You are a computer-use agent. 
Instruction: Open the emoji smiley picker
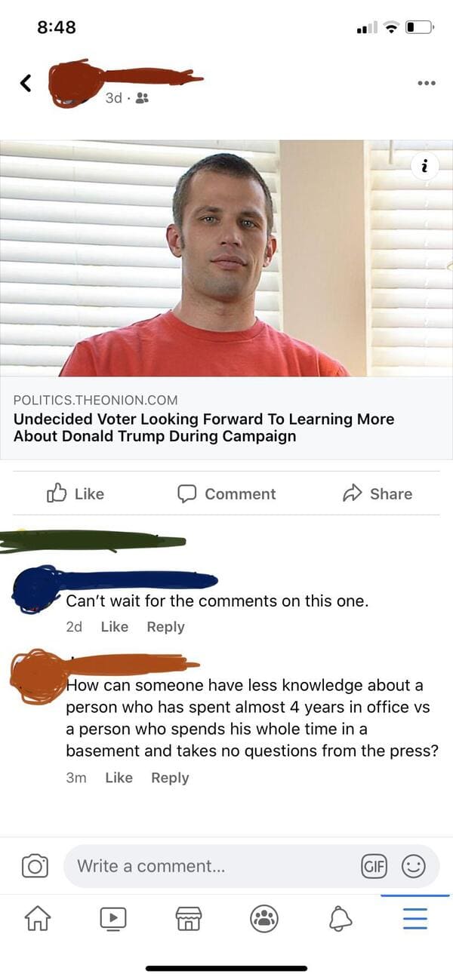413,865
